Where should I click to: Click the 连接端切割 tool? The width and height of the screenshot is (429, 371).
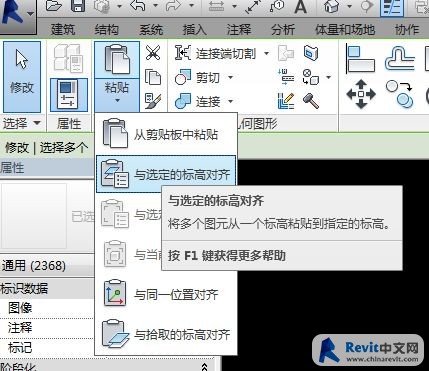pos(216,53)
